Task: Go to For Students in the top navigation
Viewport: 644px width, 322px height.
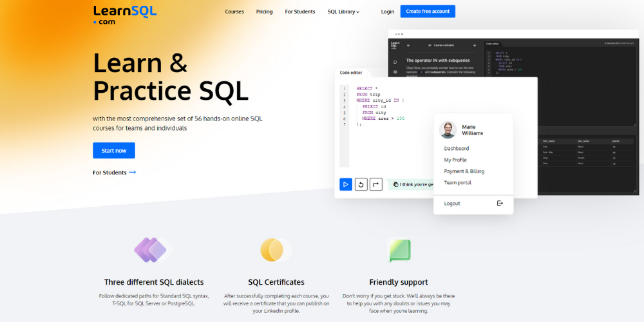Action: (x=300, y=12)
